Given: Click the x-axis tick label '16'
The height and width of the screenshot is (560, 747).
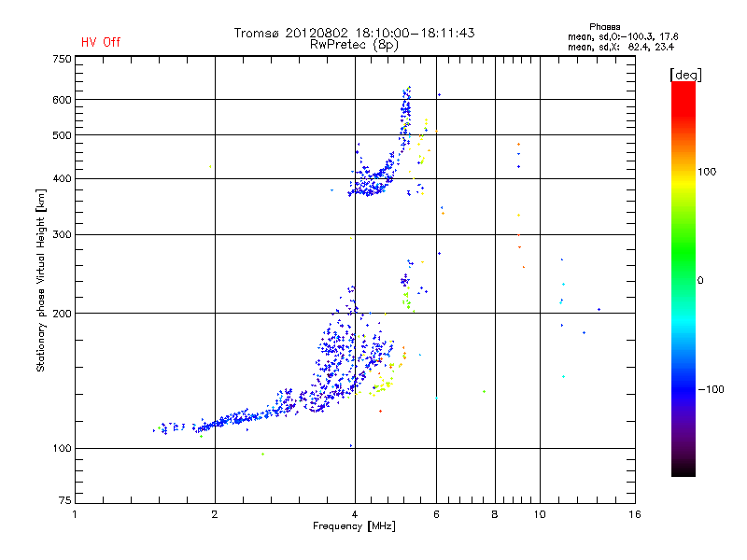Looking at the screenshot, I should 635,514.
